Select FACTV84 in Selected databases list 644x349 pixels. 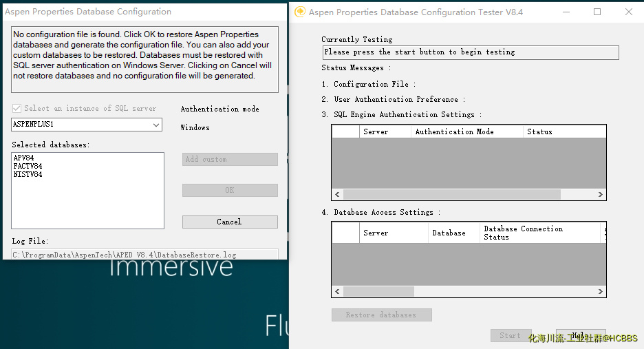click(x=28, y=166)
